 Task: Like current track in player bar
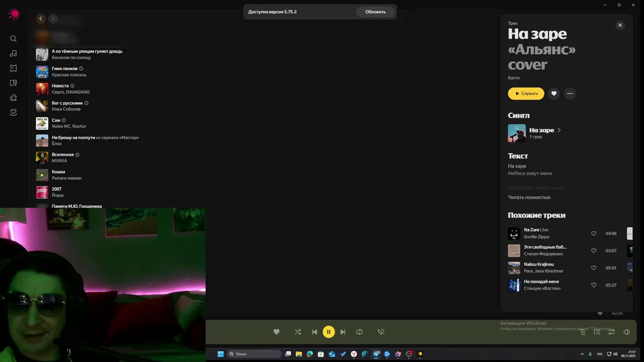point(276,332)
